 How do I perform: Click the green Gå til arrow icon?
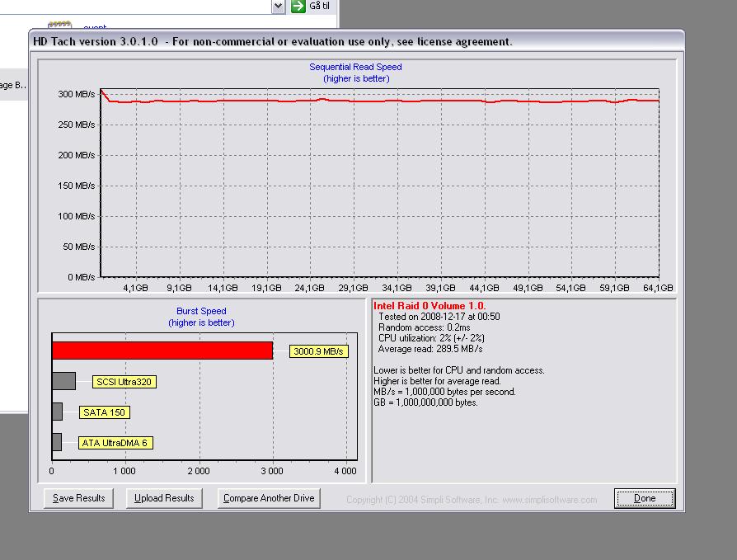click(x=298, y=6)
